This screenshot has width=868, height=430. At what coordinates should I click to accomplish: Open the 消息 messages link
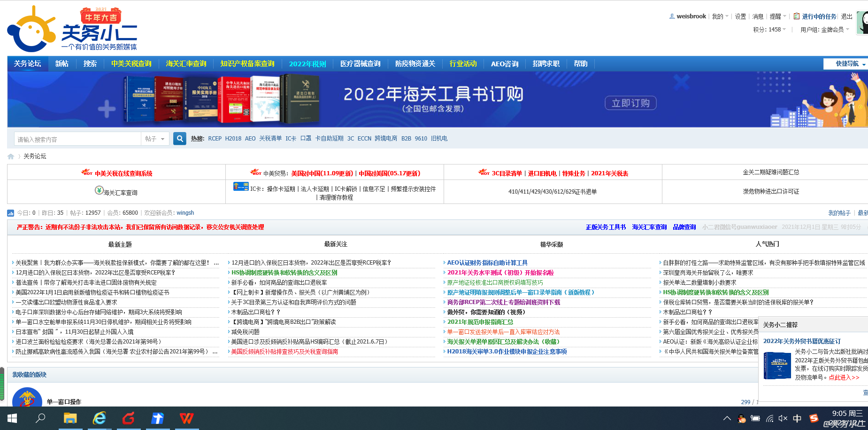pyautogui.click(x=758, y=16)
